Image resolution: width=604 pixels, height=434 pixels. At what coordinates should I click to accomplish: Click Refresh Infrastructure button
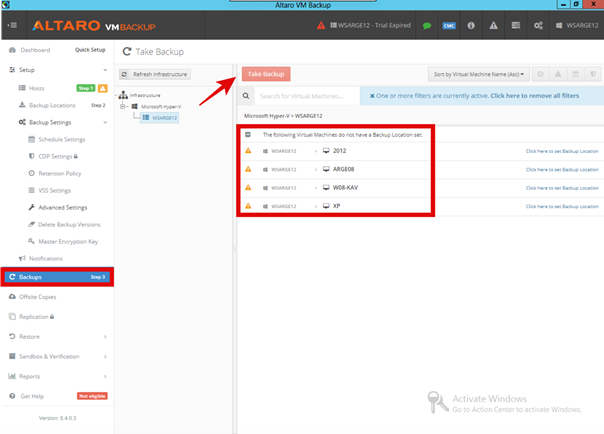pos(155,74)
